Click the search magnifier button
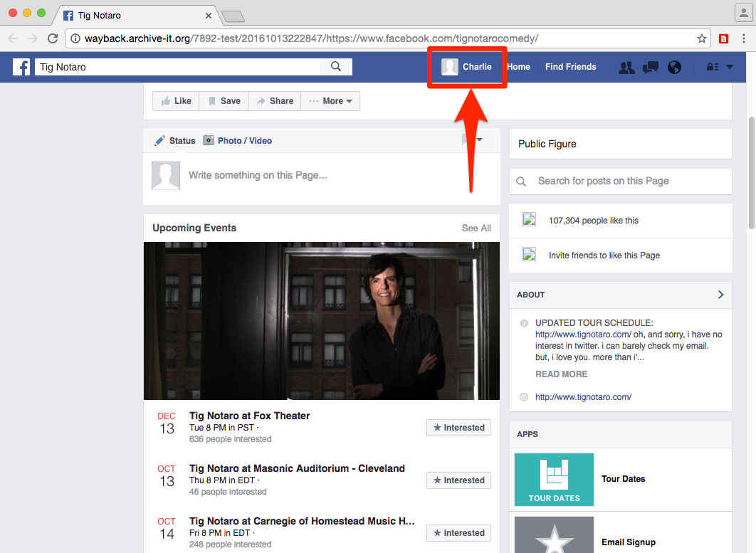Image resolution: width=756 pixels, height=553 pixels. click(336, 67)
